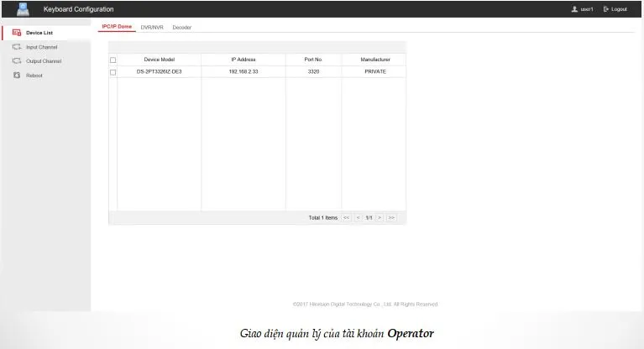Click the Reboot icon in sidebar
This screenshot has height=349, width=644.
pyautogui.click(x=16, y=76)
